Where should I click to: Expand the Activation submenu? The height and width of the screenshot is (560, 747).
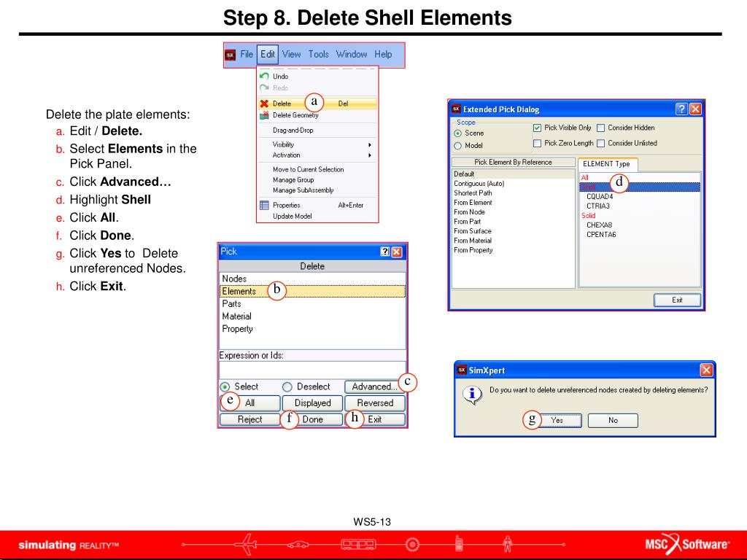(x=317, y=155)
